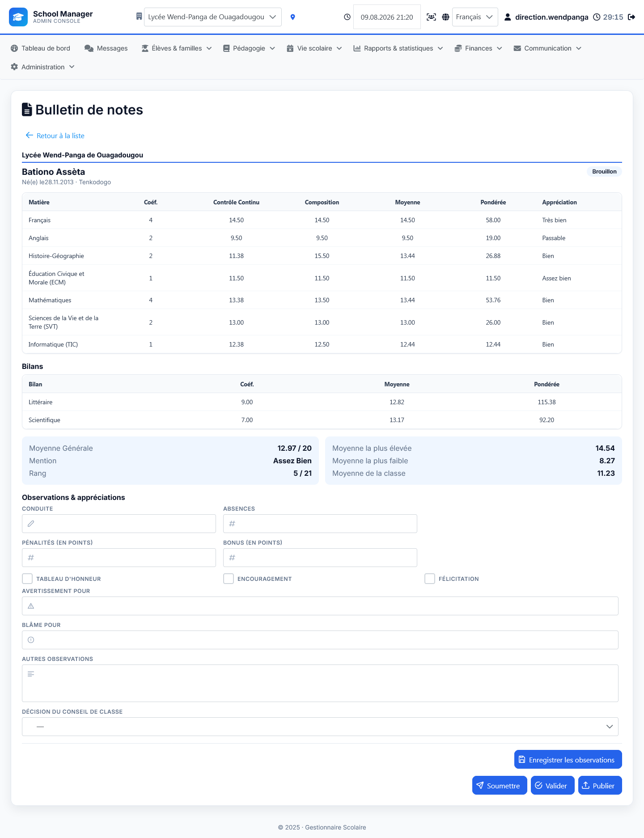Focus the Pénalités (en points) field

click(119, 558)
